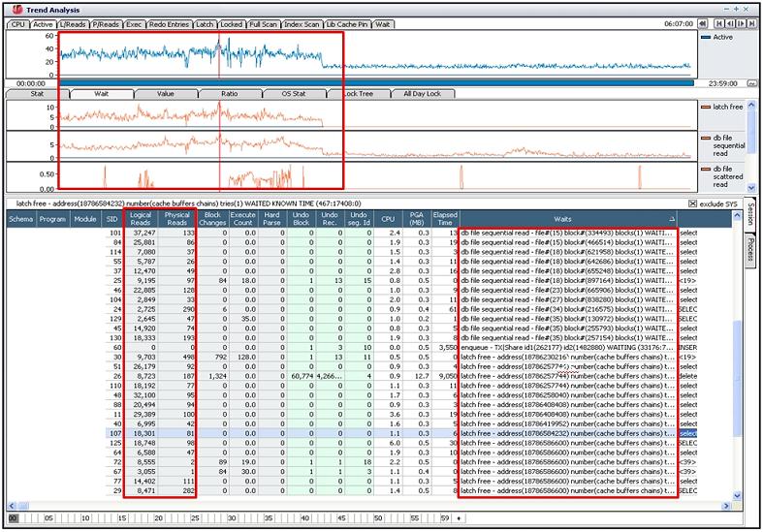763x532 pixels.
Task: Select the Active tab
Action: point(43,24)
